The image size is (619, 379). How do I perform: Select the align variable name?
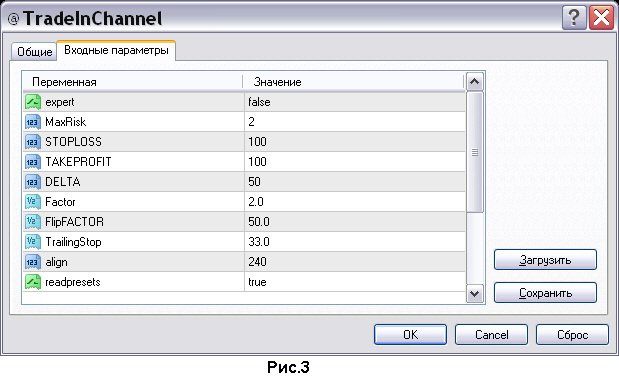click(56, 262)
